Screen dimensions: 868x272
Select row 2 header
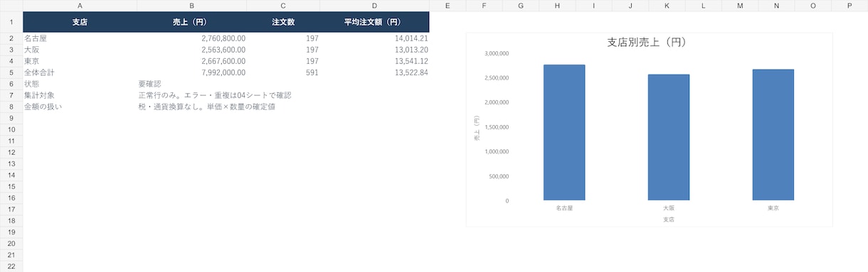point(11,38)
